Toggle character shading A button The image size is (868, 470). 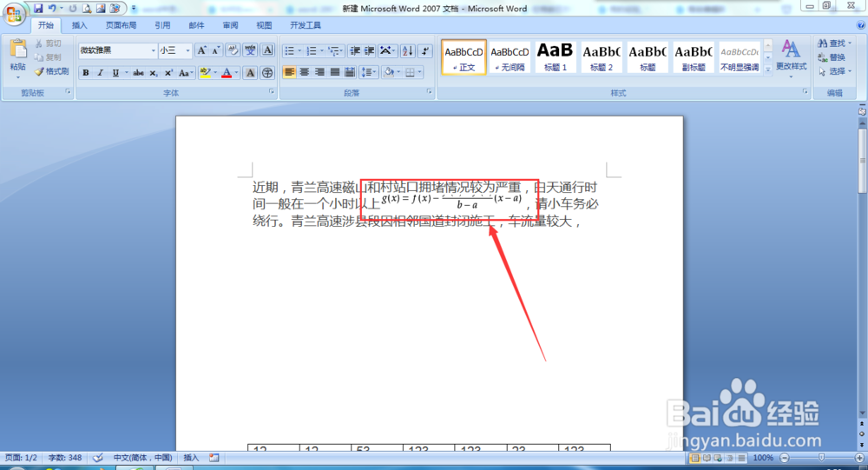point(250,73)
